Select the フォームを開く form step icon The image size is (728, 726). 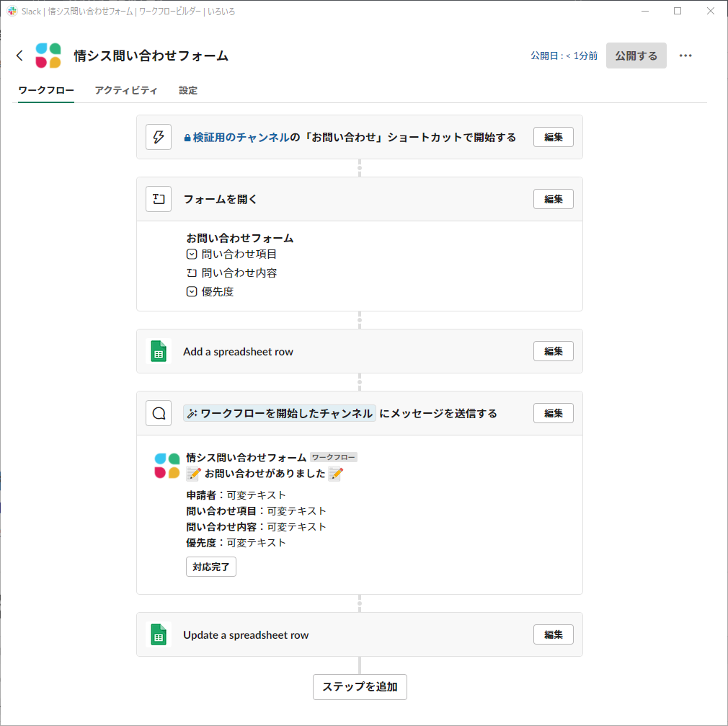pyautogui.click(x=159, y=199)
